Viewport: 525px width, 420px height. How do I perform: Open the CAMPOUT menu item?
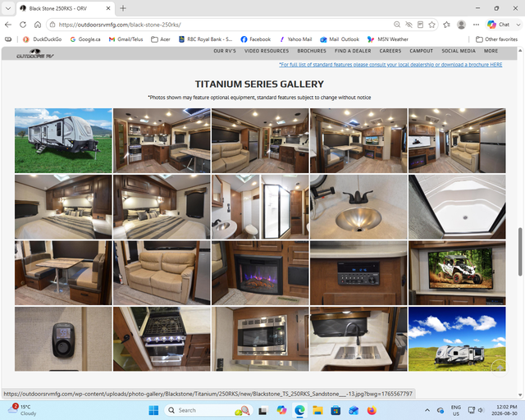pyautogui.click(x=421, y=51)
